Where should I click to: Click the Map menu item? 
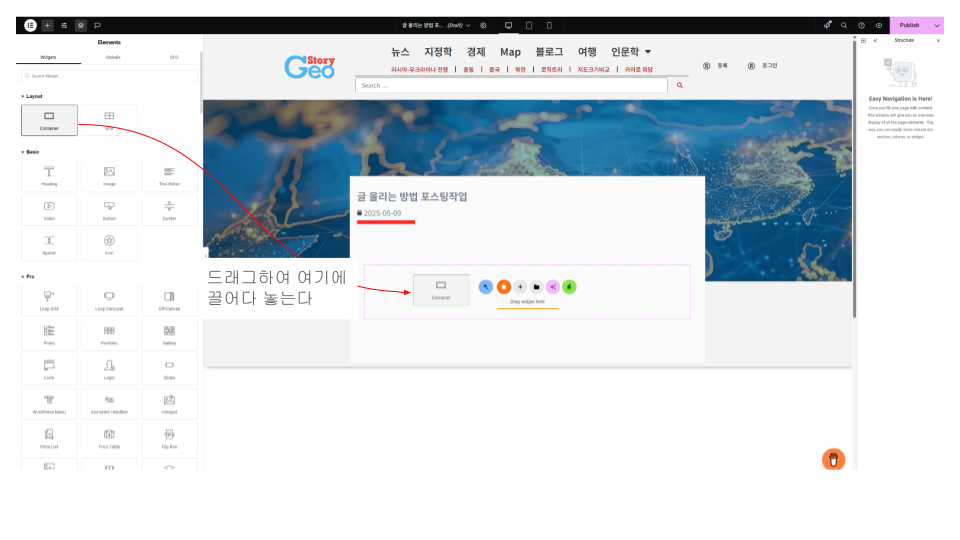coord(510,52)
